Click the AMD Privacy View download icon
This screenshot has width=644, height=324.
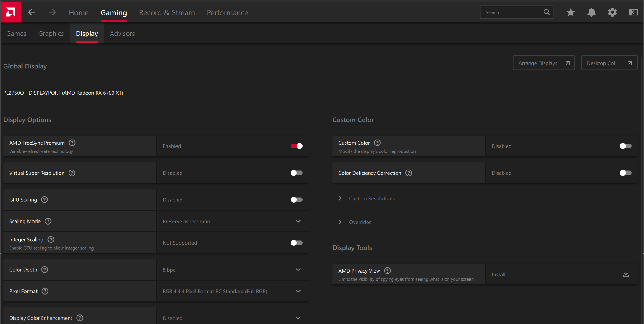(x=626, y=274)
